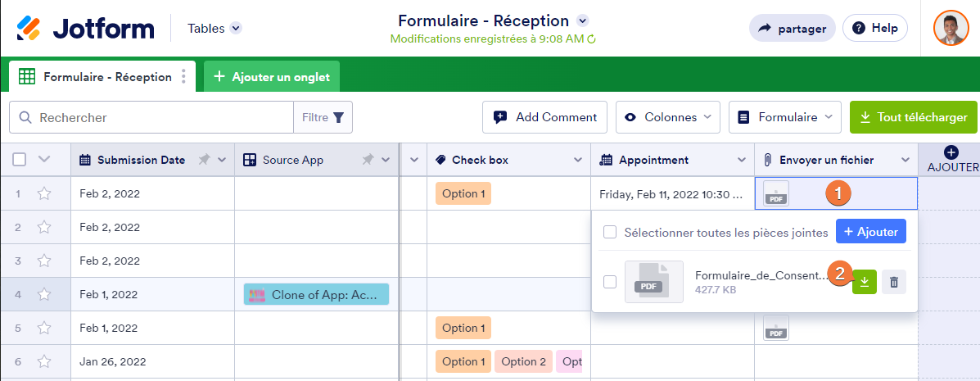
Task: Click the 'Tout télécharger' button
Action: [914, 117]
